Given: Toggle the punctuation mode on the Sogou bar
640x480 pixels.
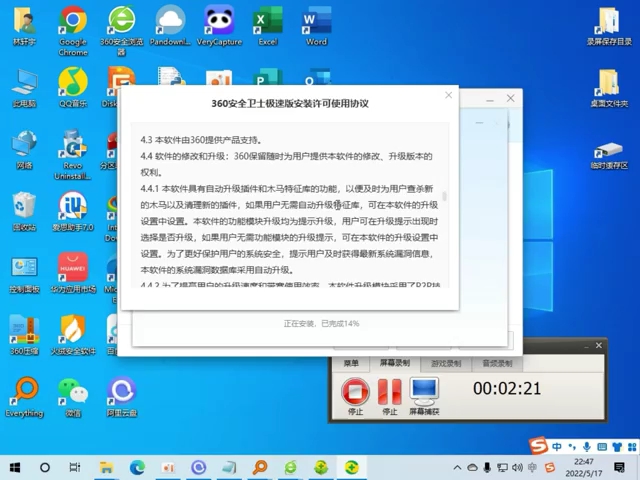Looking at the screenshot, I should (x=572, y=447).
